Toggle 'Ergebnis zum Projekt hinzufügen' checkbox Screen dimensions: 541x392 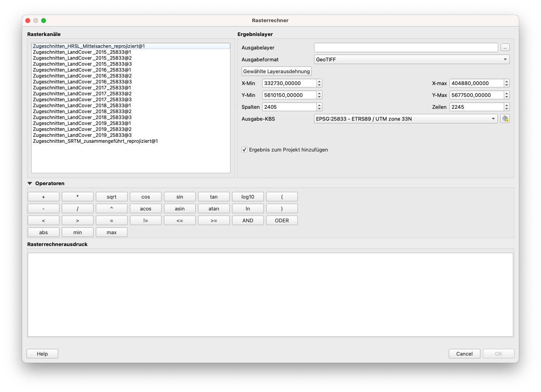point(244,150)
